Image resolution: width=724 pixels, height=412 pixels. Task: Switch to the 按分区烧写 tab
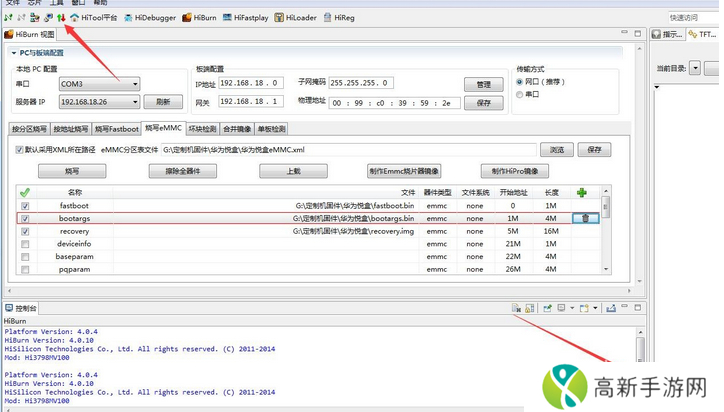[29, 129]
